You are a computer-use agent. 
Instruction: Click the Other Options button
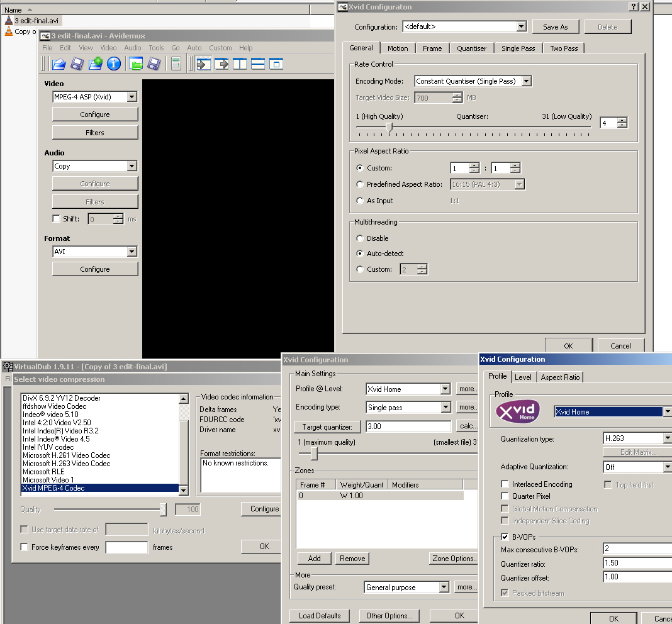coord(389,616)
